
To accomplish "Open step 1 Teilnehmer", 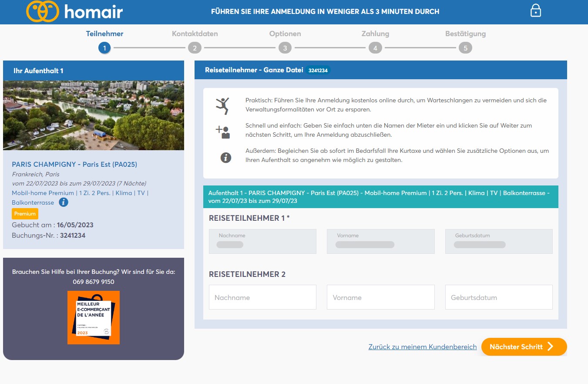I will 104,48.
